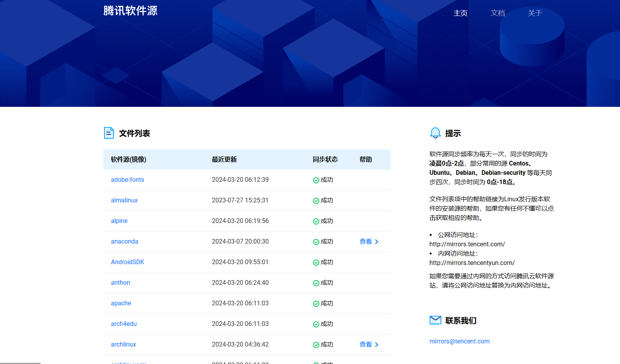Screen dimensions: 620x364
Task: Click the date 2024-03-07 20:00:30
Action: coord(240,241)
